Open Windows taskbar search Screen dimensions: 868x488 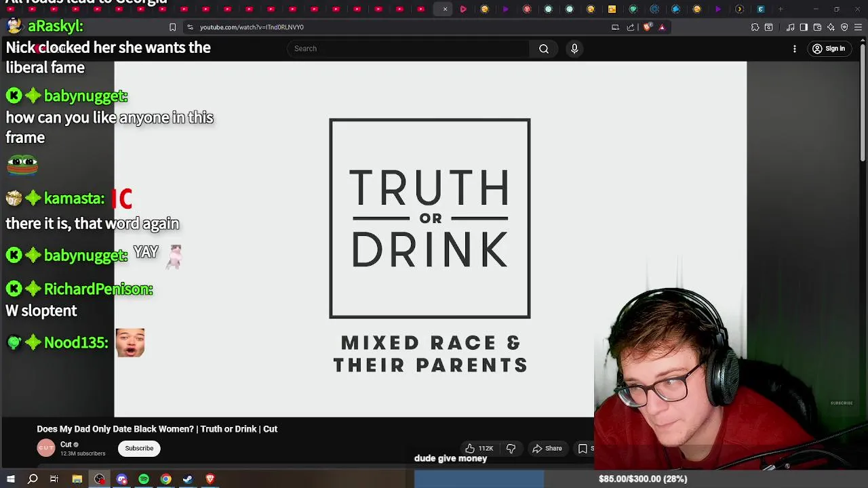point(33,479)
